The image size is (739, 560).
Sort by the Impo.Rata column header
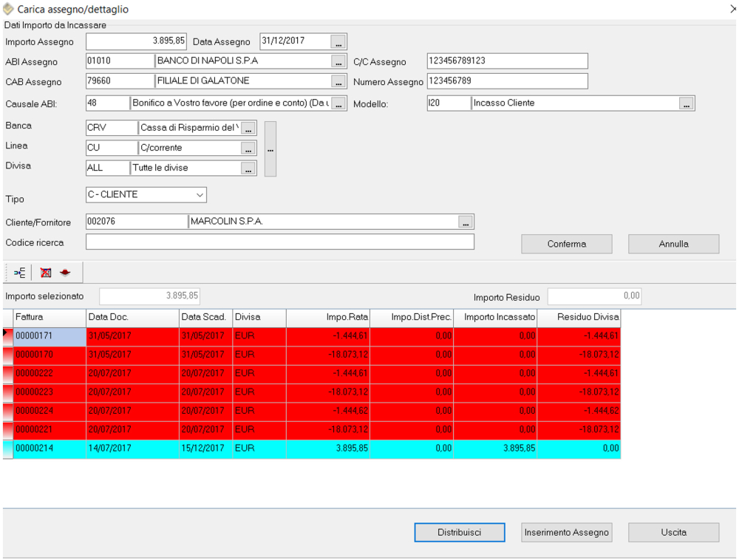[327, 318]
